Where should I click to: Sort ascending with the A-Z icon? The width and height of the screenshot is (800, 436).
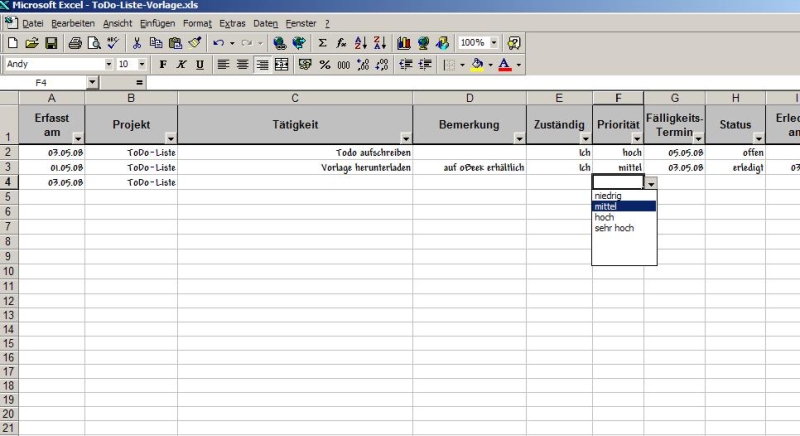pos(361,43)
